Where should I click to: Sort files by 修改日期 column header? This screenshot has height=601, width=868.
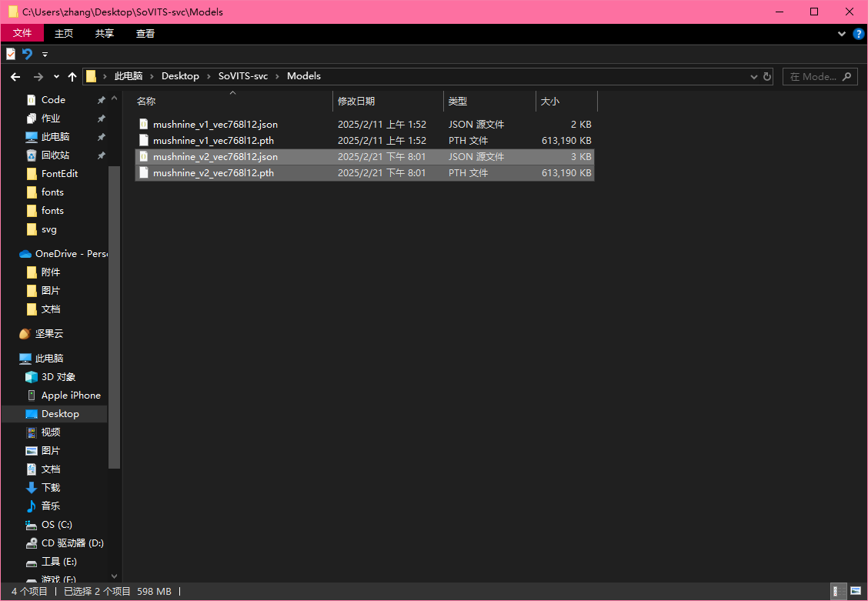point(356,102)
